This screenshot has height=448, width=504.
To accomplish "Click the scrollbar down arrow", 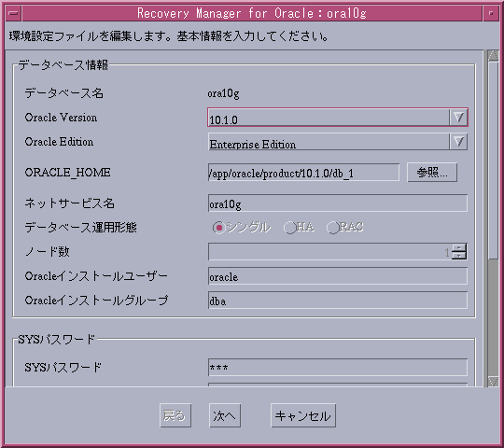I will 493,381.
